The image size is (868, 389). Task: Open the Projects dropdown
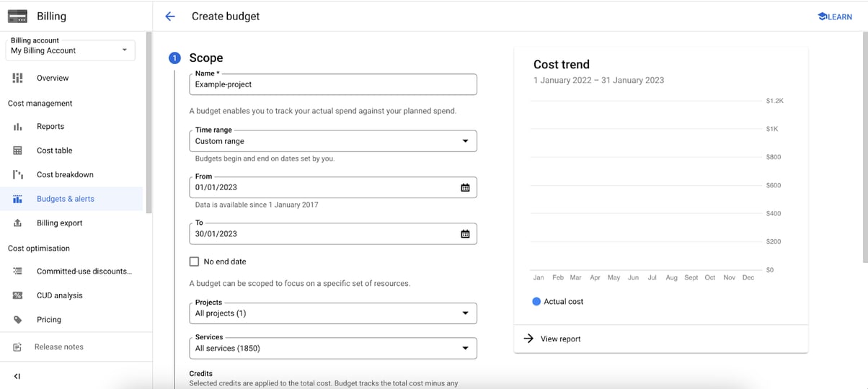coord(332,313)
